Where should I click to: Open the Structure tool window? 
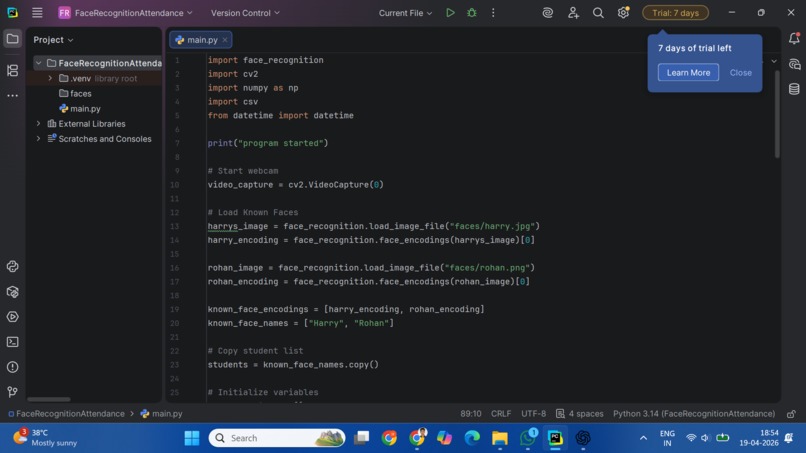(x=12, y=70)
